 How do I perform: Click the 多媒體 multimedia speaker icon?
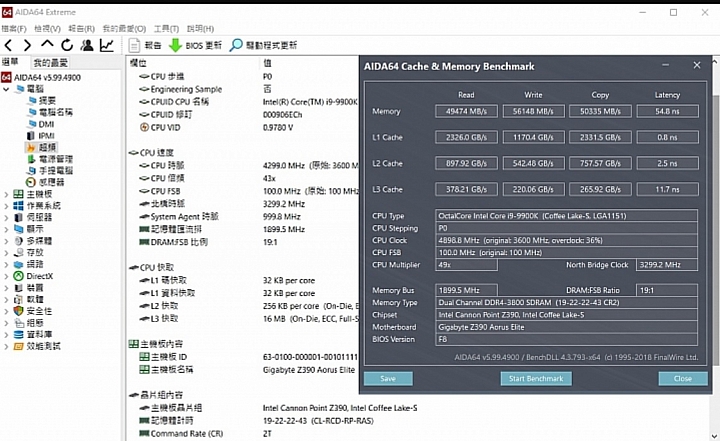18,240
